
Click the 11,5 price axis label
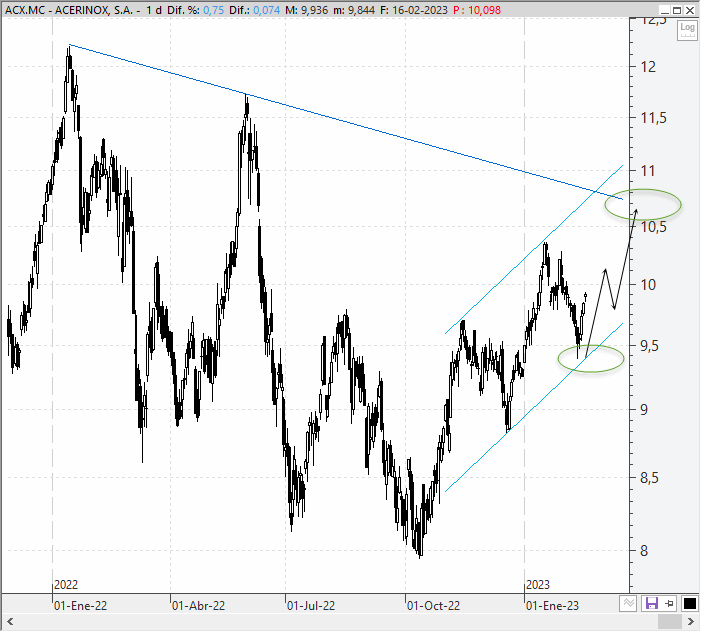[x=654, y=118]
